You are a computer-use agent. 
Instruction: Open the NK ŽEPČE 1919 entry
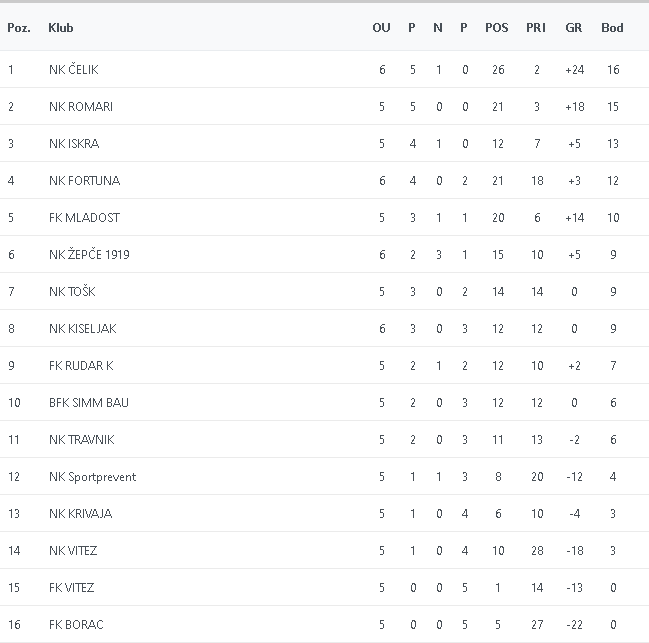[89, 255]
